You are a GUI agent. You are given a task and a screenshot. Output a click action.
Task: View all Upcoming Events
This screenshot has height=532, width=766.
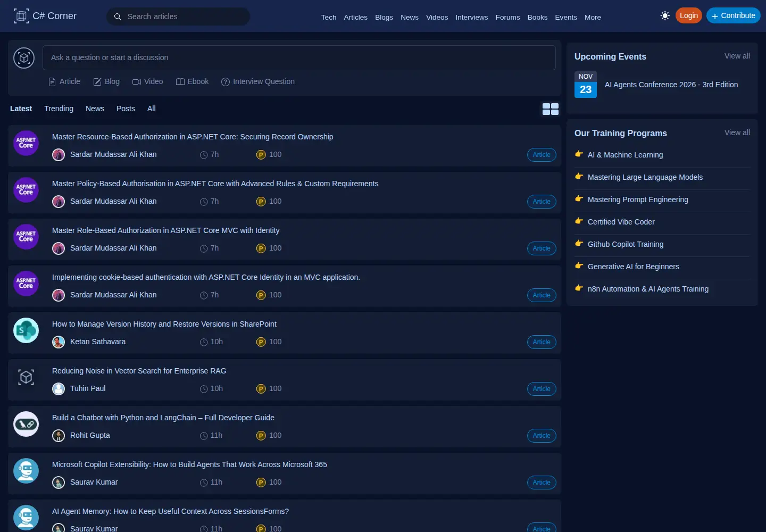[737, 56]
